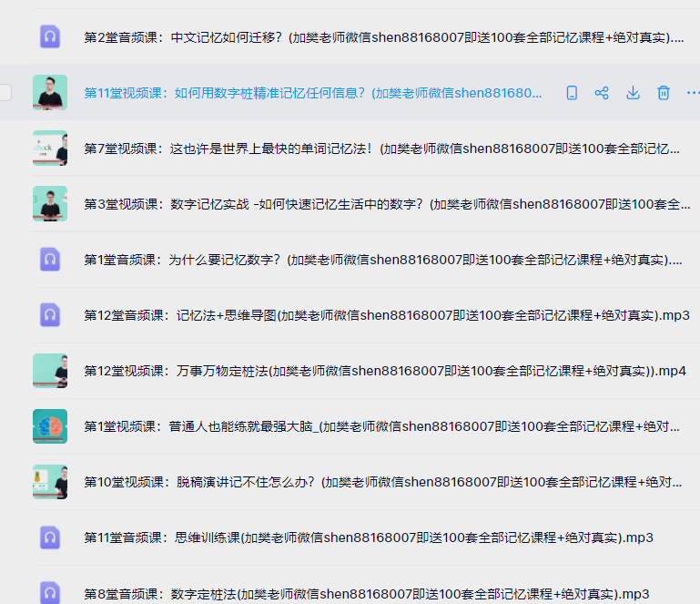Click audio headphone icon of 第1堂音频课
The image size is (700, 604).
pos(50,260)
